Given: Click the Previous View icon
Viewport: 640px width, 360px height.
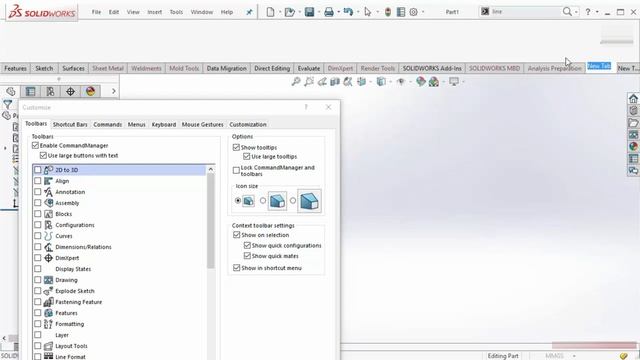Looking at the screenshot, I should [x=322, y=82].
